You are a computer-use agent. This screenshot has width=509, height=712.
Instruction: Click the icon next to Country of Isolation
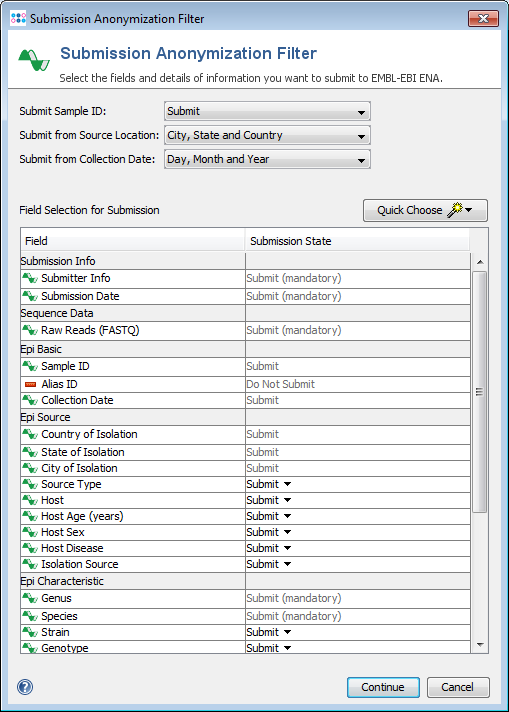click(30, 434)
